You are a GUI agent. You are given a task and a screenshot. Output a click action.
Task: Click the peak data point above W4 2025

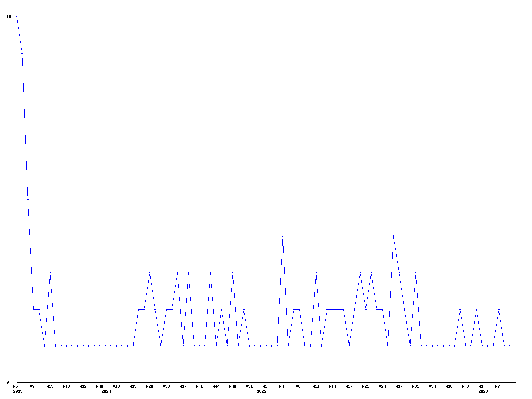(283, 236)
